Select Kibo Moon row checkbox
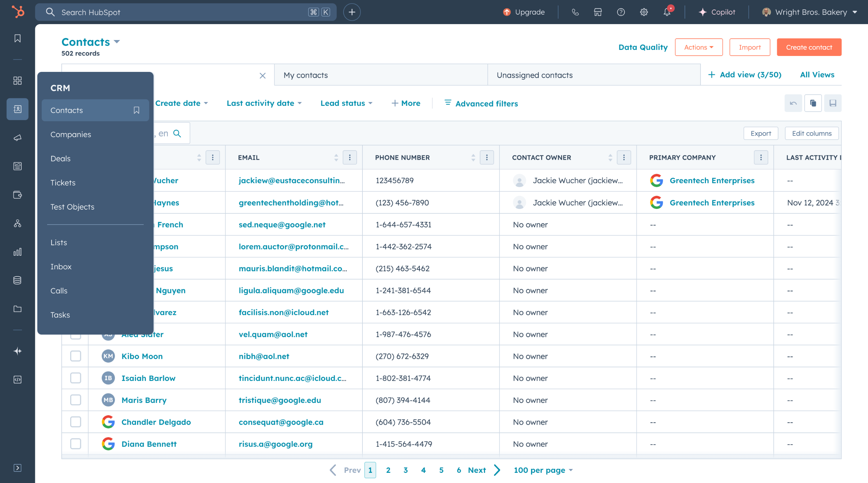 click(x=75, y=356)
